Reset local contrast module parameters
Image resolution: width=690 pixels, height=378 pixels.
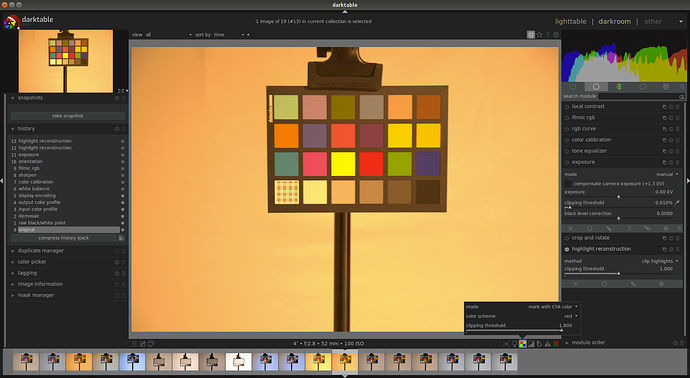[x=671, y=106]
